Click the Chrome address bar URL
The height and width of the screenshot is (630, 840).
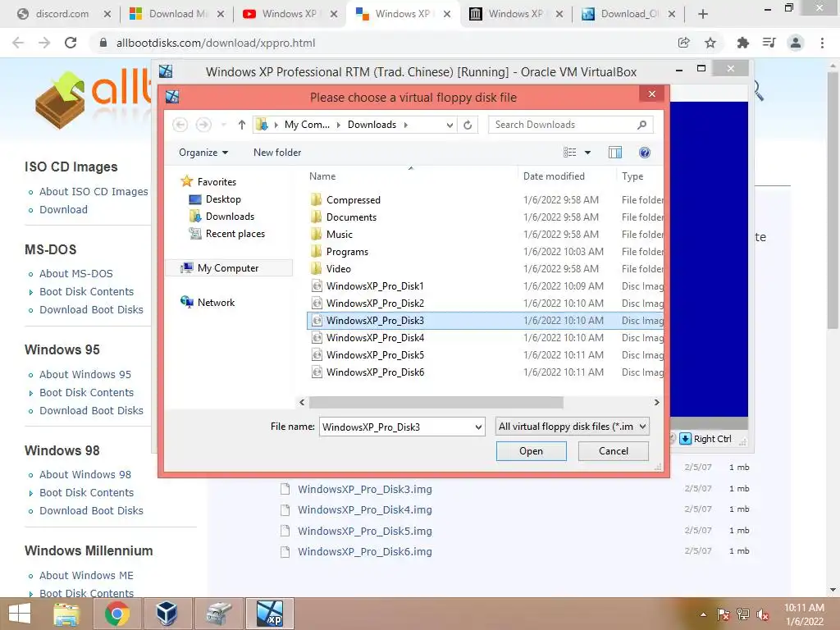[216, 43]
